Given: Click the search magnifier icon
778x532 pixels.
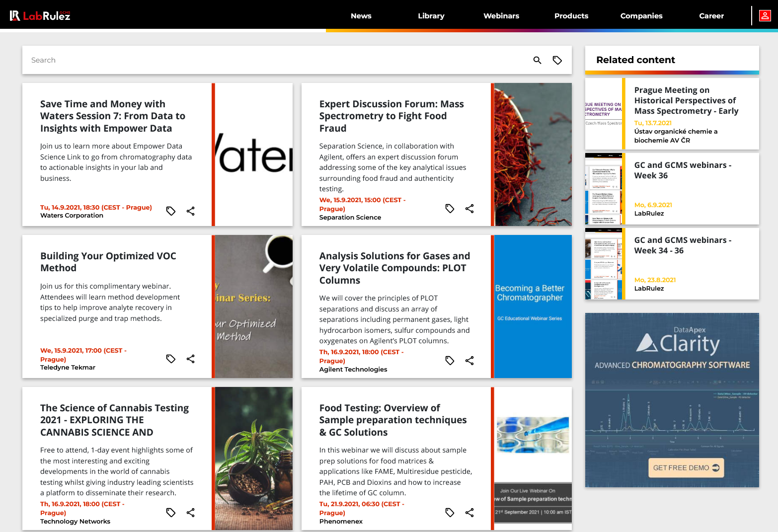Looking at the screenshot, I should click(x=537, y=60).
